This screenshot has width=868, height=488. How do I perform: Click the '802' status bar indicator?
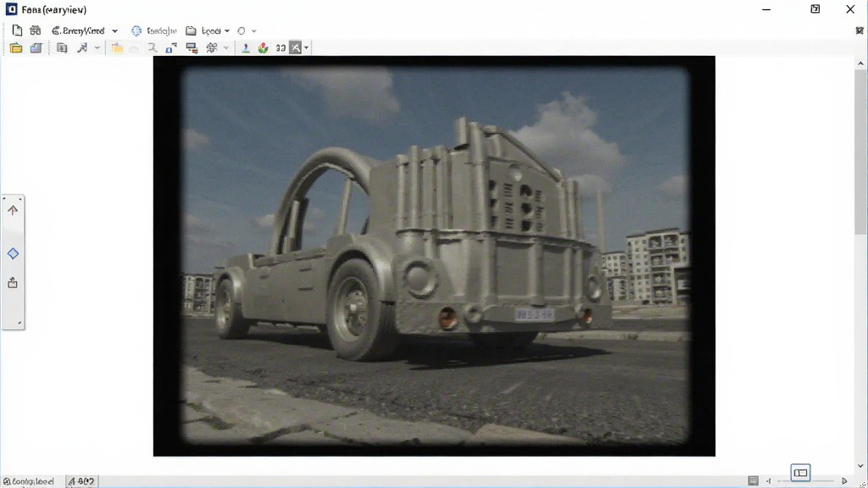81,481
